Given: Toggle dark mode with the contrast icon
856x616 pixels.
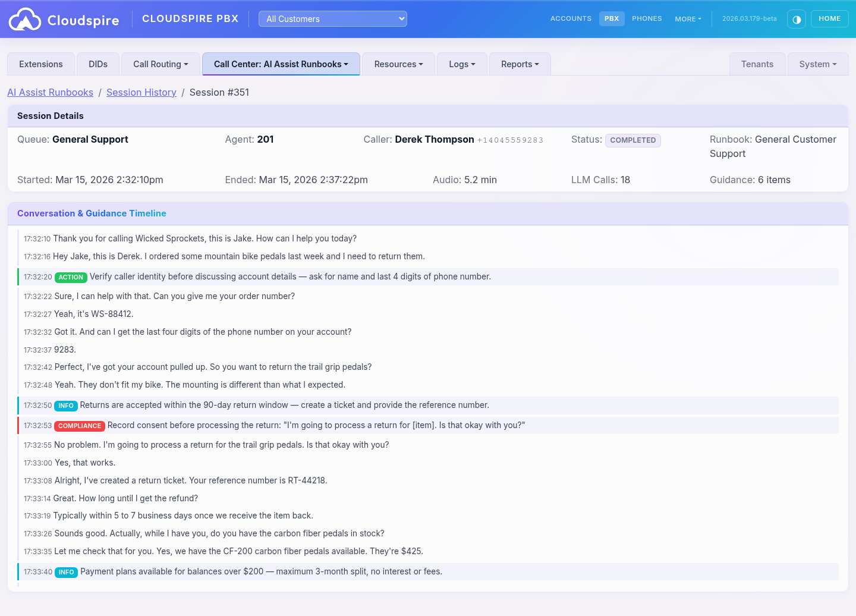Looking at the screenshot, I should 796,18.
